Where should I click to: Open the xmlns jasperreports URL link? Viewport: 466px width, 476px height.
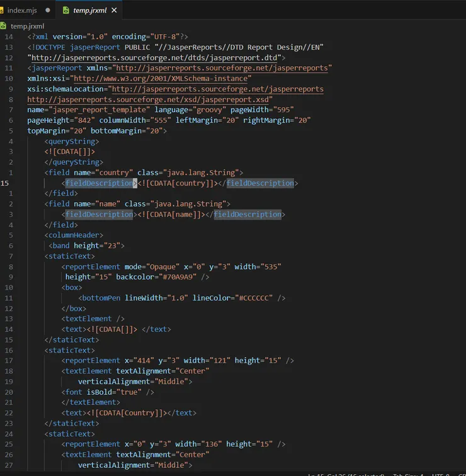(222, 68)
